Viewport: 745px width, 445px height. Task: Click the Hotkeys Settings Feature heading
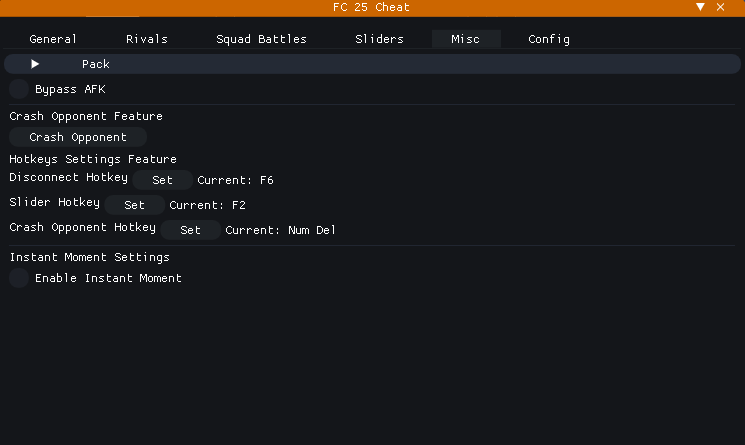[x=93, y=159]
